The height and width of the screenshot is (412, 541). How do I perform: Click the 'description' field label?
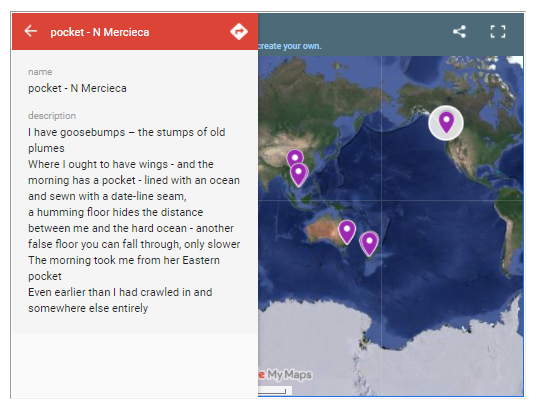tap(52, 116)
